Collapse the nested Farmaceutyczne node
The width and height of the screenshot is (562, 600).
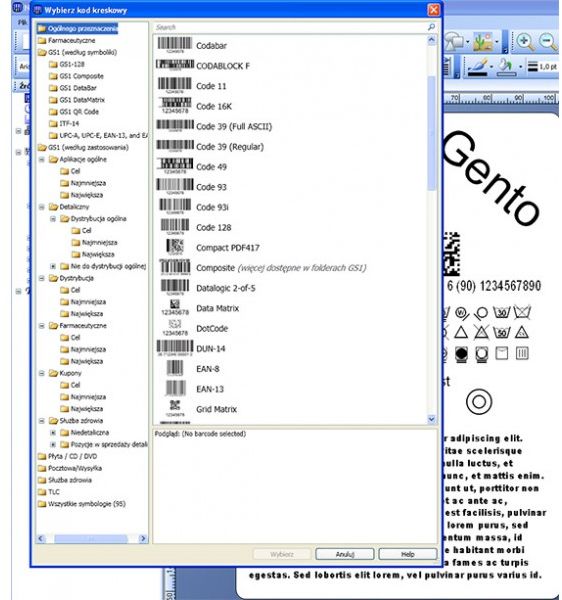click(42, 326)
